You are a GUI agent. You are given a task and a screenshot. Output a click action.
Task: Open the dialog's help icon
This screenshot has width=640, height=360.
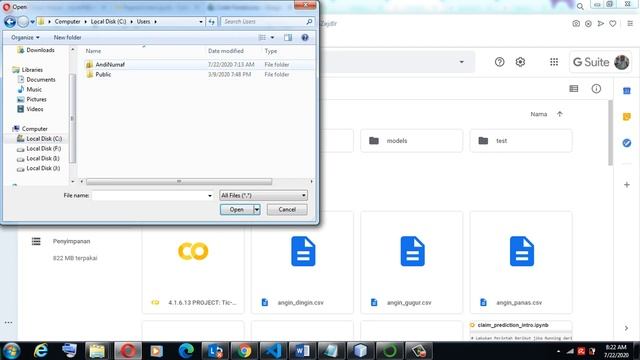point(305,38)
